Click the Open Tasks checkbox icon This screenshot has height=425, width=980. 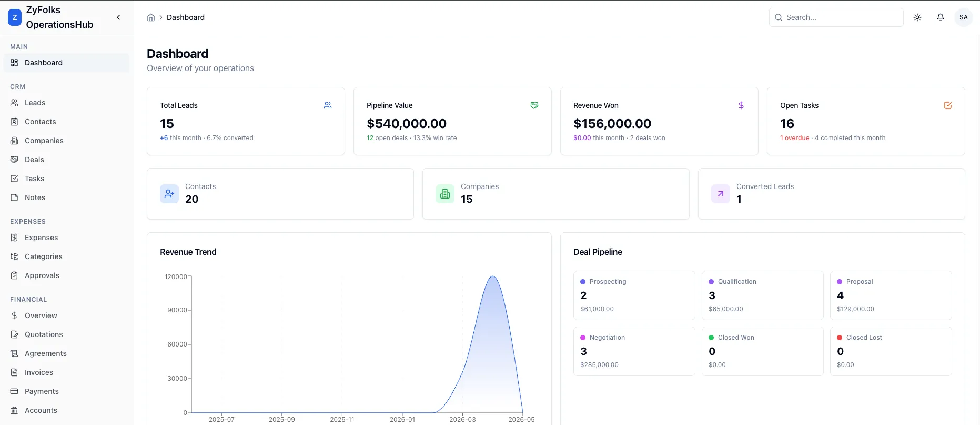[x=948, y=105]
